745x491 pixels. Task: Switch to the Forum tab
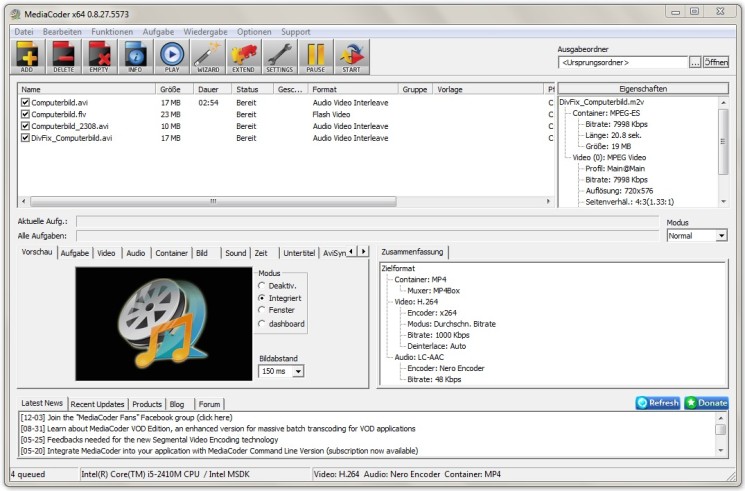click(210, 404)
